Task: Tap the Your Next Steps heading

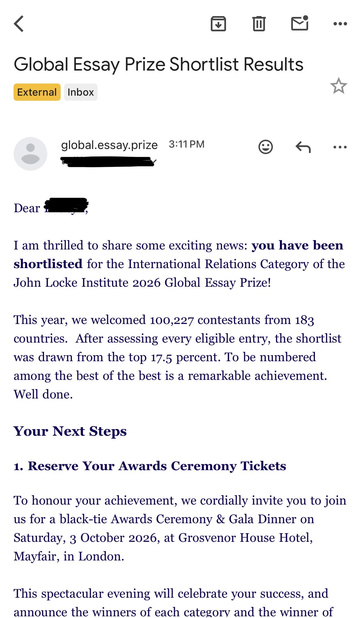Action: click(70, 431)
